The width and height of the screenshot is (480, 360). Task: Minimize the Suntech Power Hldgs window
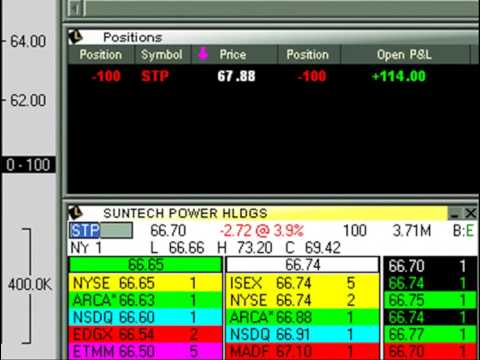pos(455,213)
